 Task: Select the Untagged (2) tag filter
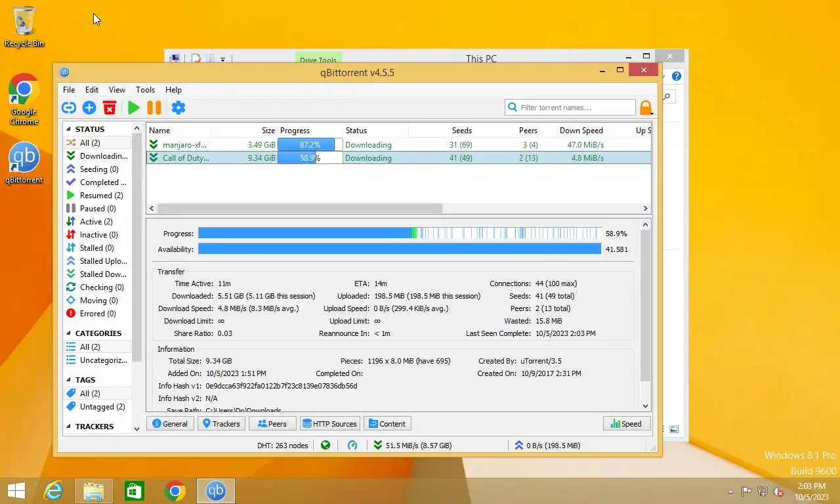coord(97,407)
